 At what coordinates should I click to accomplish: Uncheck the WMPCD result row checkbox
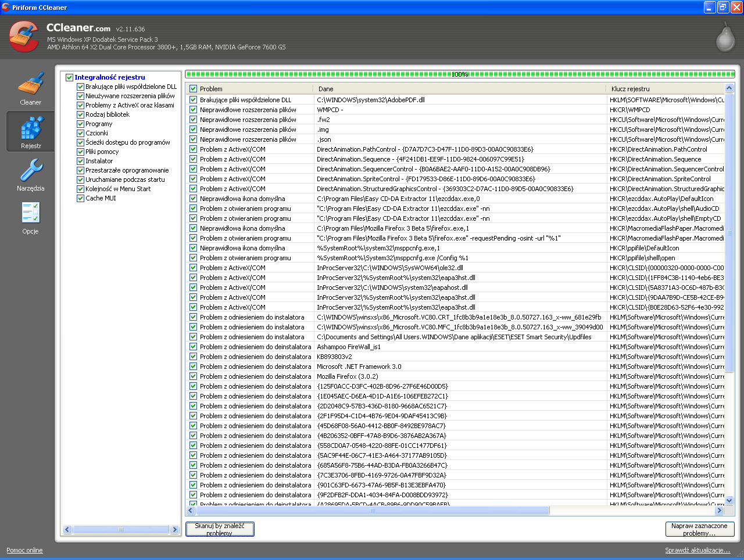(193, 110)
